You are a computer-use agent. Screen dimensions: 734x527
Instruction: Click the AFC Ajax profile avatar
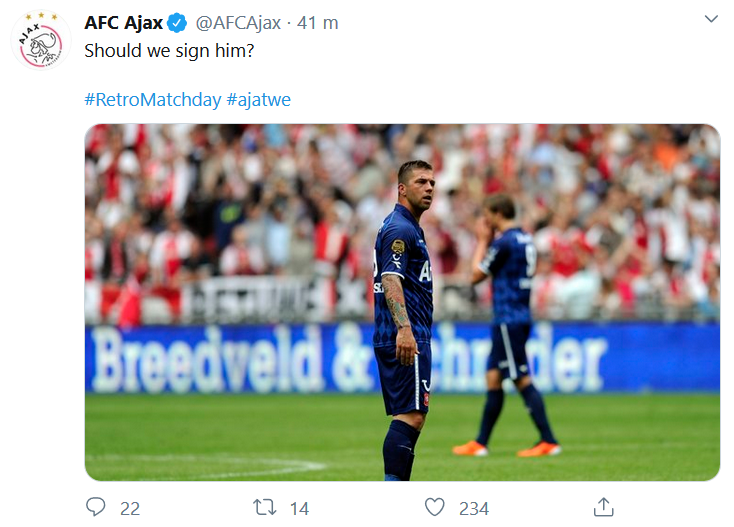tap(40, 41)
